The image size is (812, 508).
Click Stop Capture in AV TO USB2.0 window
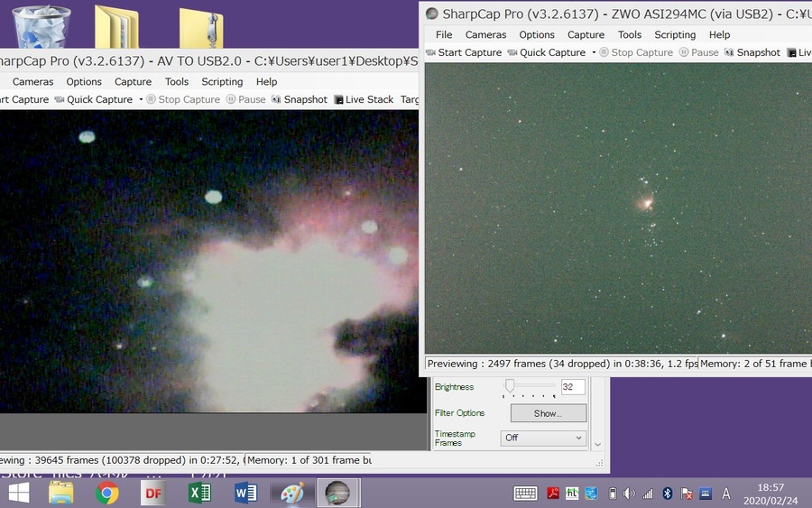pos(183,99)
